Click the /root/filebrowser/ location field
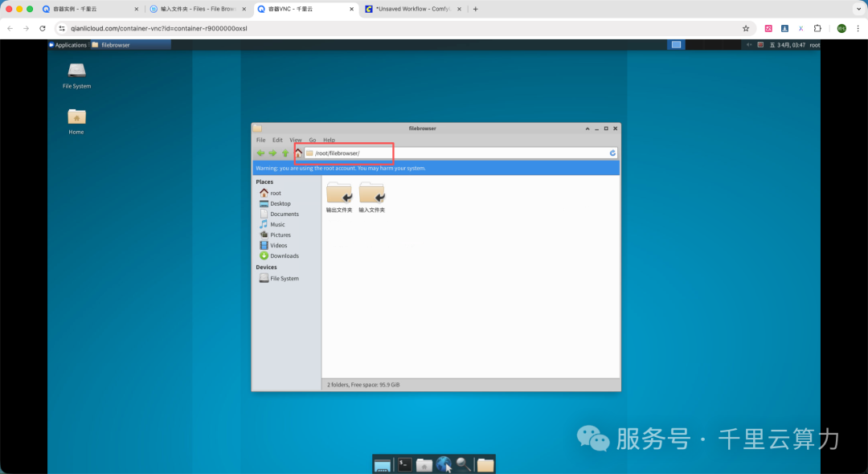 [x=457, y=153]
